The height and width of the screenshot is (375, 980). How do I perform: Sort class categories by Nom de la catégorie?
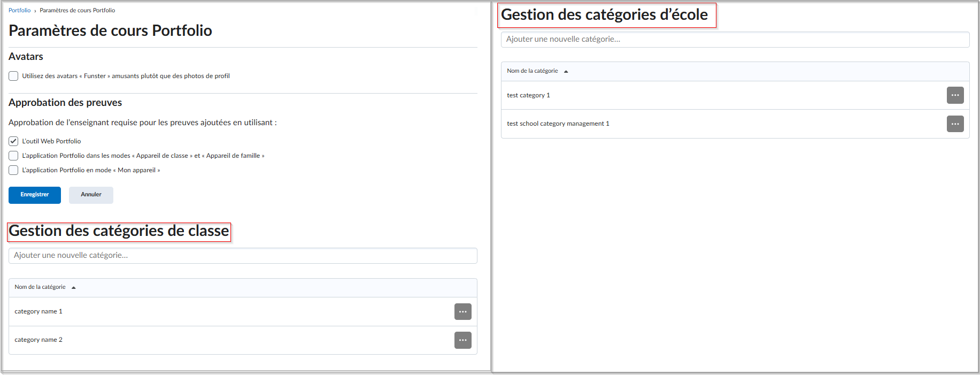click(45, 287)
